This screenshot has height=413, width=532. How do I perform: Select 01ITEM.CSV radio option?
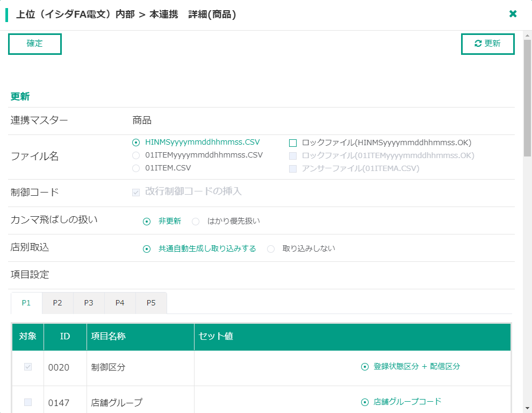coord(136,168)
